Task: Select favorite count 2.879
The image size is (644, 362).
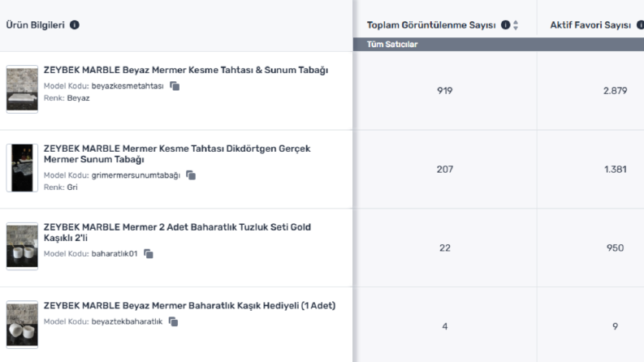Action: point(615,91)
